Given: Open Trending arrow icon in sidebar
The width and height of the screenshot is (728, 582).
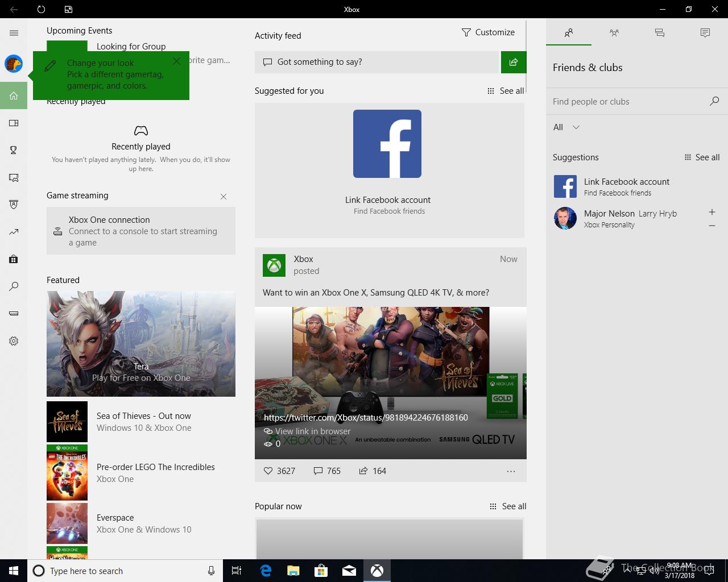Looking at the screenshot, I should 14,232.
